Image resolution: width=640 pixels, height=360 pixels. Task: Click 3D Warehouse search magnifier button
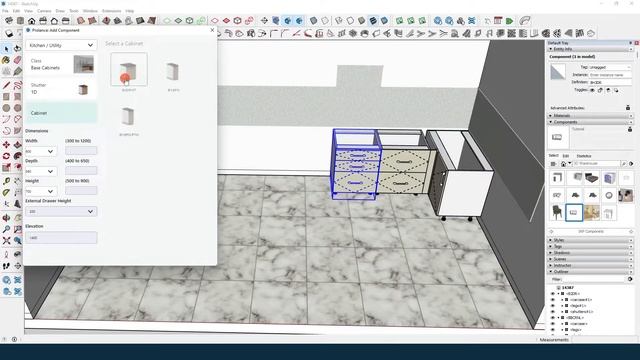click(x=624, y=164)
